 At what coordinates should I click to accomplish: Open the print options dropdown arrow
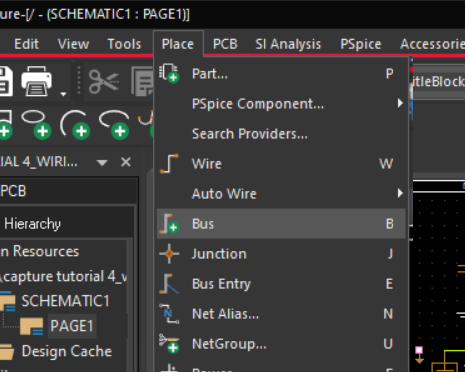[63, 94]
